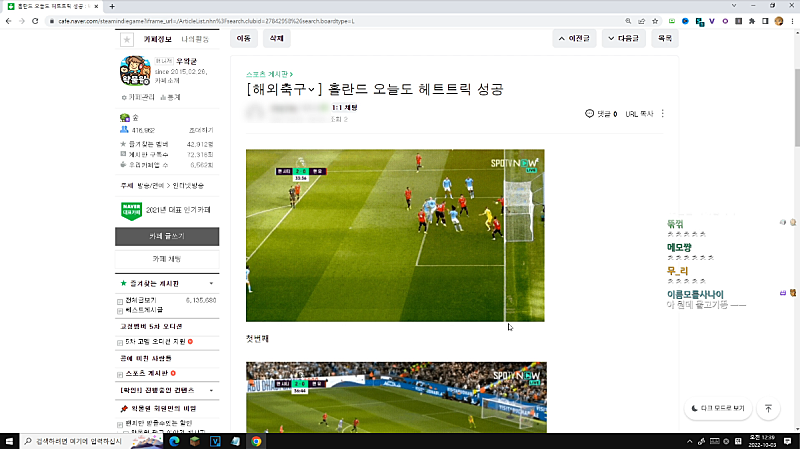Screen dimensions: 800x449
Task: Open the article three-dot more menu
Action: [x=662, y=113]
